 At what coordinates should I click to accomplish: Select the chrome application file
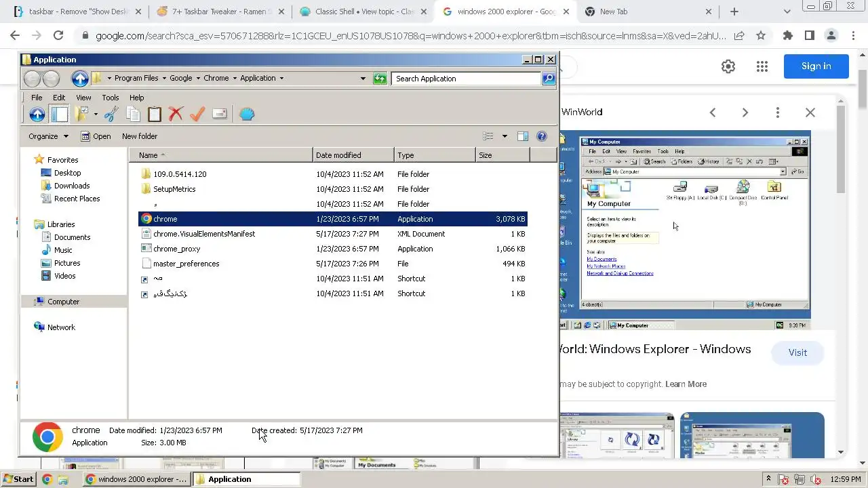[x=332, y=219]
